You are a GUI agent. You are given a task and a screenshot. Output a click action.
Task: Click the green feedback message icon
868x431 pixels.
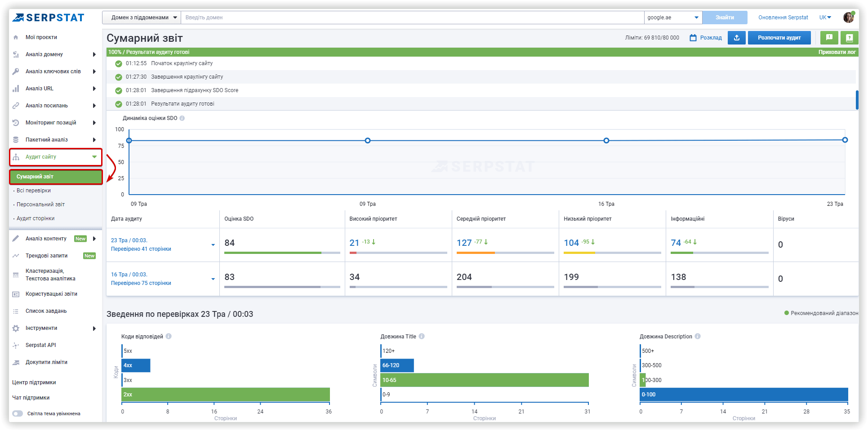(829, 38)
